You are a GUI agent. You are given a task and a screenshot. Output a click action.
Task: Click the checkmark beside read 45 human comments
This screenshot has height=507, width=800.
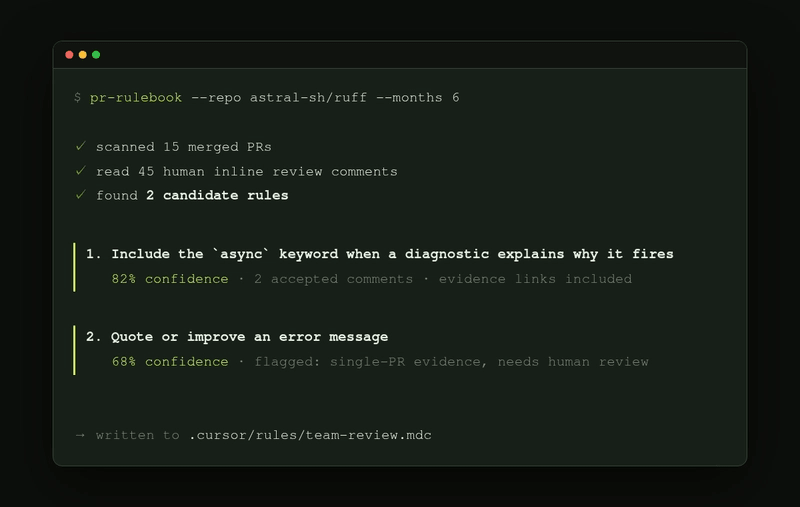click(81, 171)
